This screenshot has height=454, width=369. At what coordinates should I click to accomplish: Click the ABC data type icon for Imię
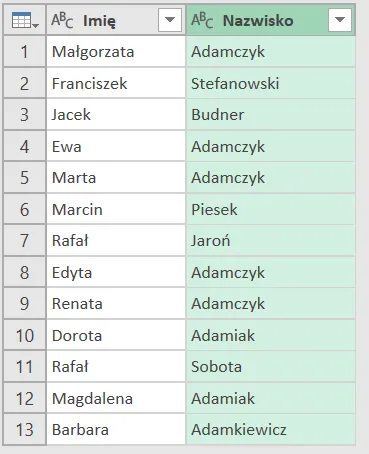(x=62, y=21)
